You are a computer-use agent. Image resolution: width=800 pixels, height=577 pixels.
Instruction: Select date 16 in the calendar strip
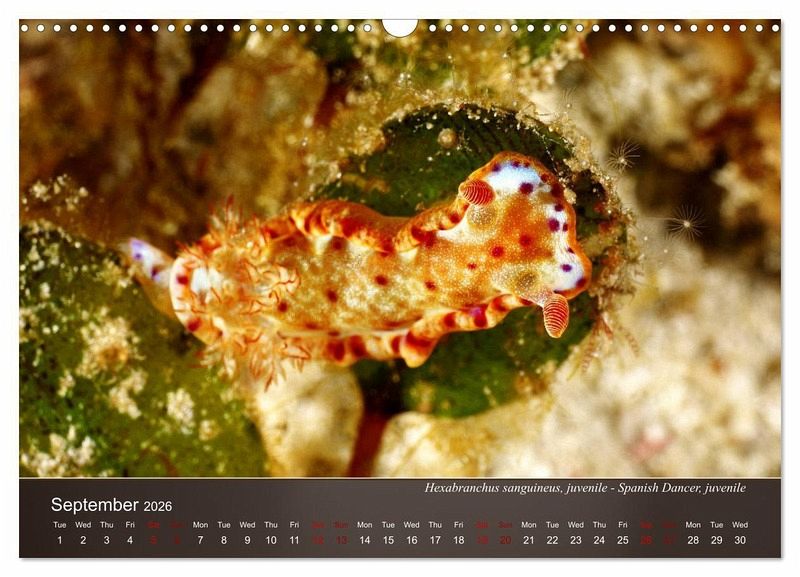tap(412, 540)
